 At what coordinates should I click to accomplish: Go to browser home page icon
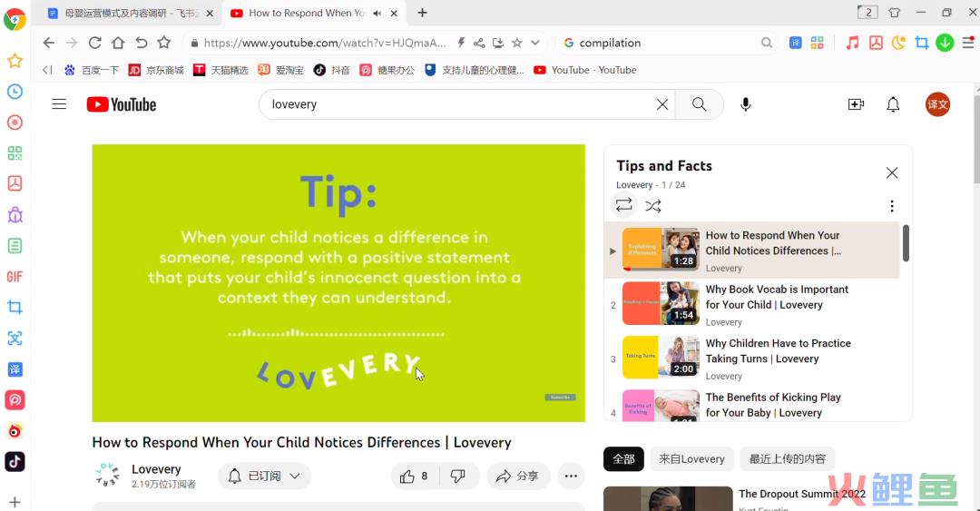[118, 43]
